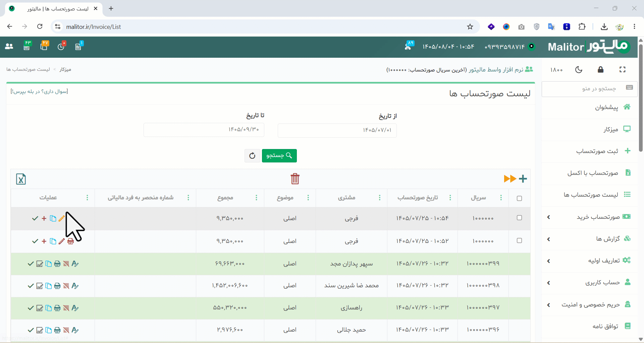644x343 pixels.
Task: Click the cancel-lines icon on row 399
Action: click(66, 264)
